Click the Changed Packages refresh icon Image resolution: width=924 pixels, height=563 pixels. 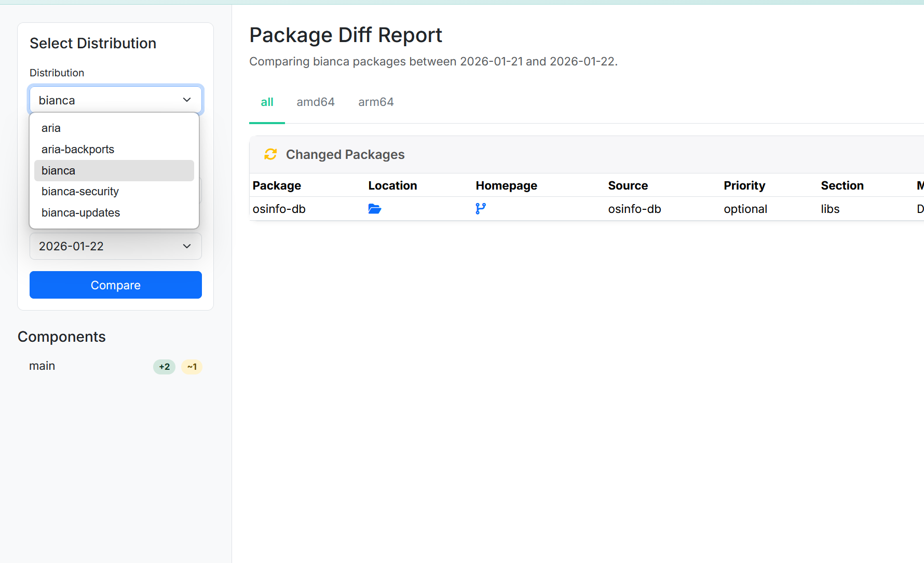pos(270,154)
